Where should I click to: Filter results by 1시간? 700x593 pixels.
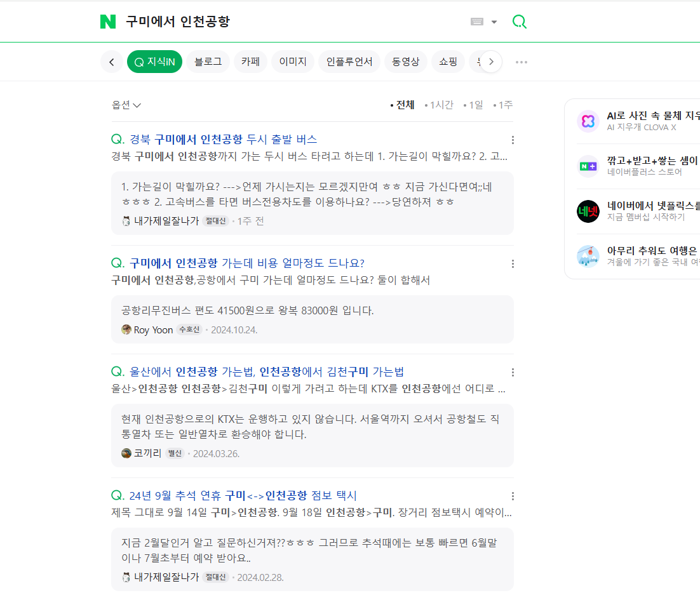439,105
